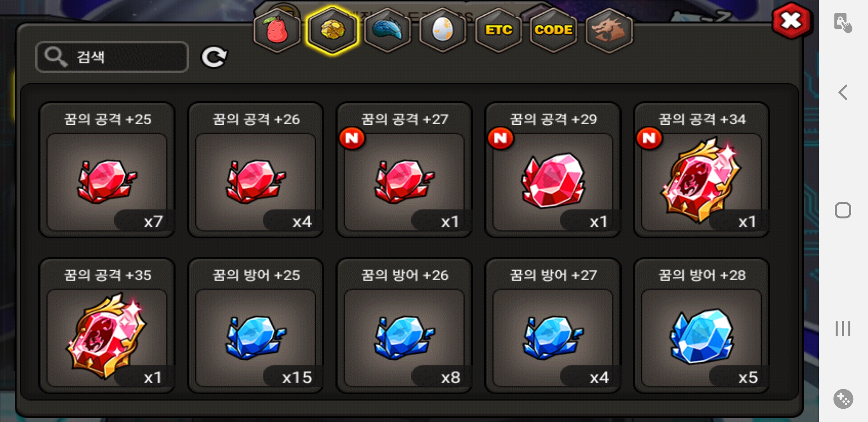The image size is (868, 422).
Task: Open the red fruit food tab
Action: click(x=277, y=30)
